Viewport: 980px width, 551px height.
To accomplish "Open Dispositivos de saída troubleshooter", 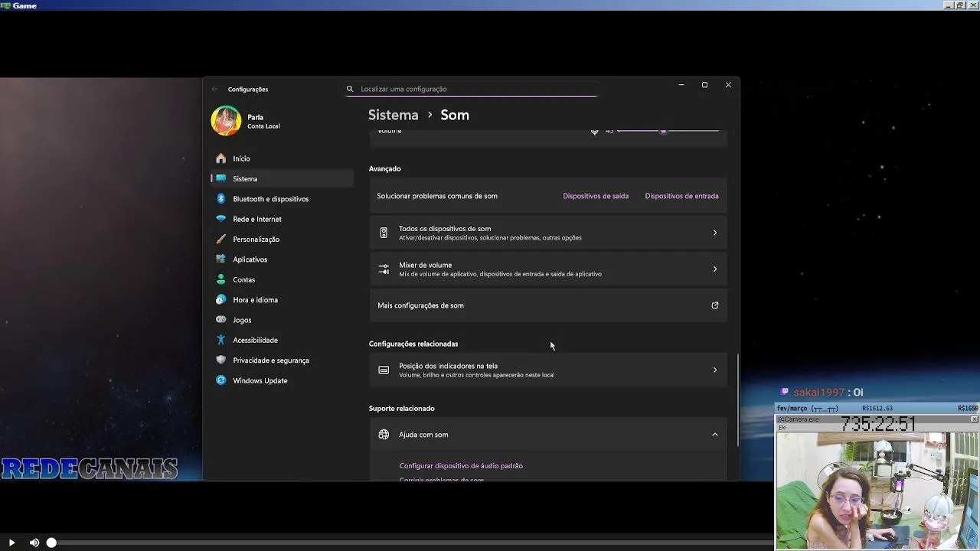I will point(596,196).
